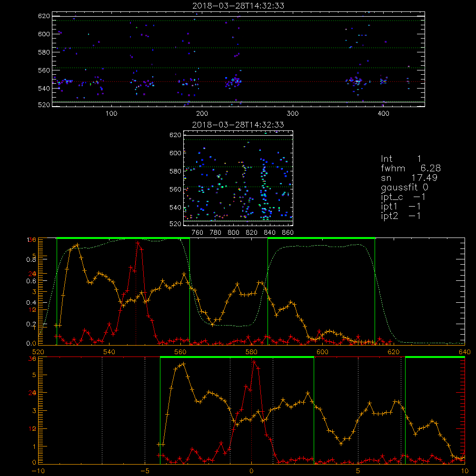
Task: Click x-axis label 540 on the spectrum plot
Action: click(x=109, y=352)
